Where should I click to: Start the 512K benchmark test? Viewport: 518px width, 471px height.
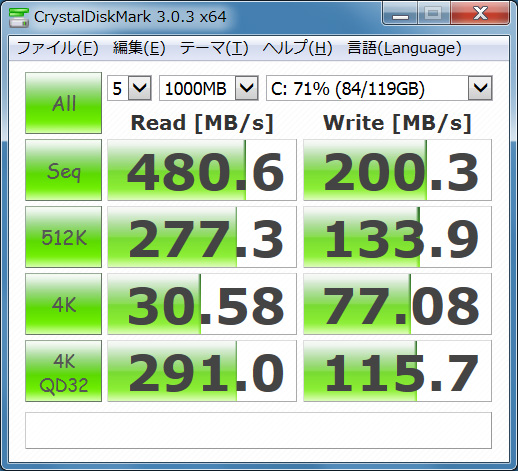[x=63, y=237]
